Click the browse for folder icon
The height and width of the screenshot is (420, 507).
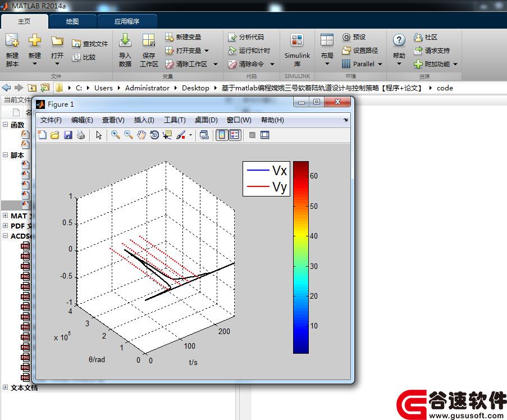click(x=44, y=88)
